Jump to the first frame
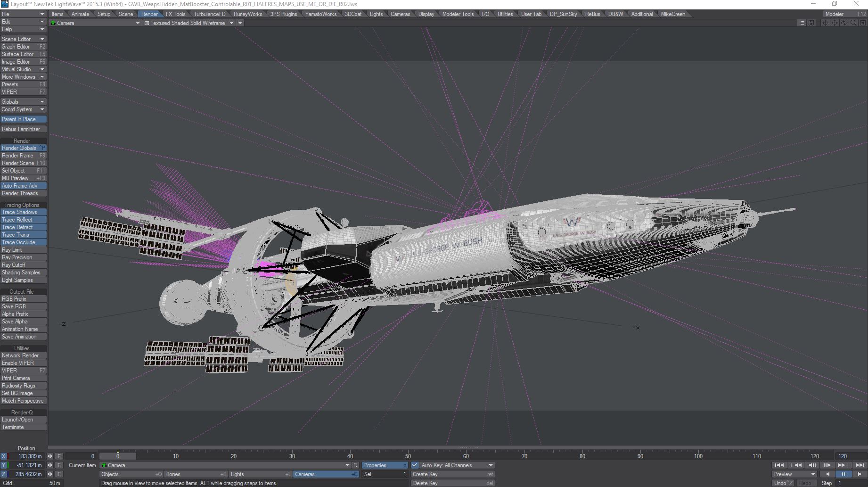Viewport: 868px width, 487px height. pyautogui.click(x=779, y=465)
